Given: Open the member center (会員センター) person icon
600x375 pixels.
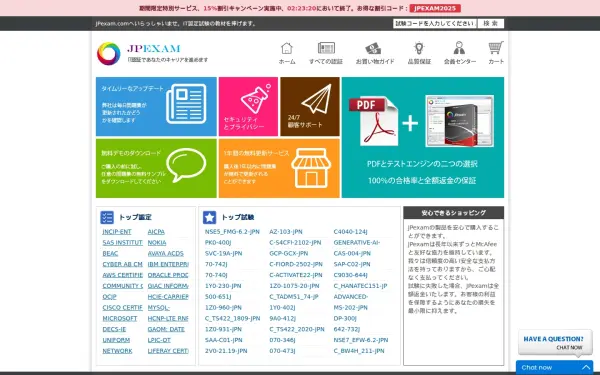Looking at the screenshot, I should [459, 48].
